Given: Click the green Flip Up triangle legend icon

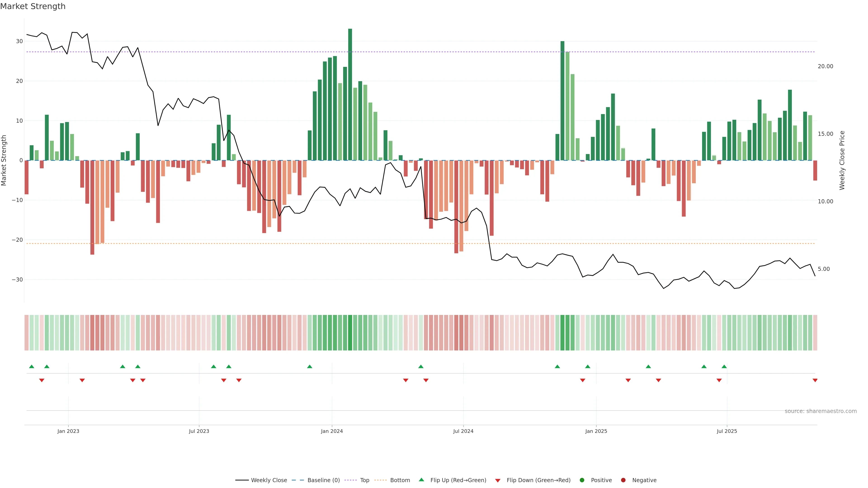Looking at the screenshot, I should (x=421, y=480).
